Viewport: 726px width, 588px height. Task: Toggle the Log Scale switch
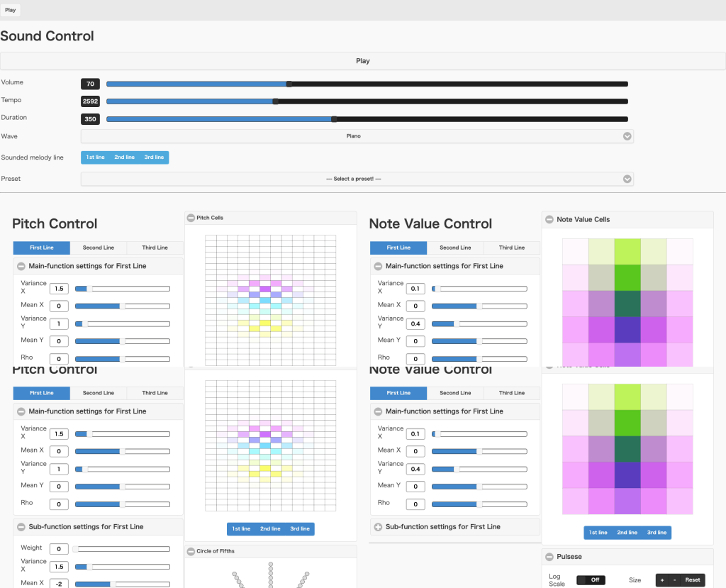click(590, 579)
